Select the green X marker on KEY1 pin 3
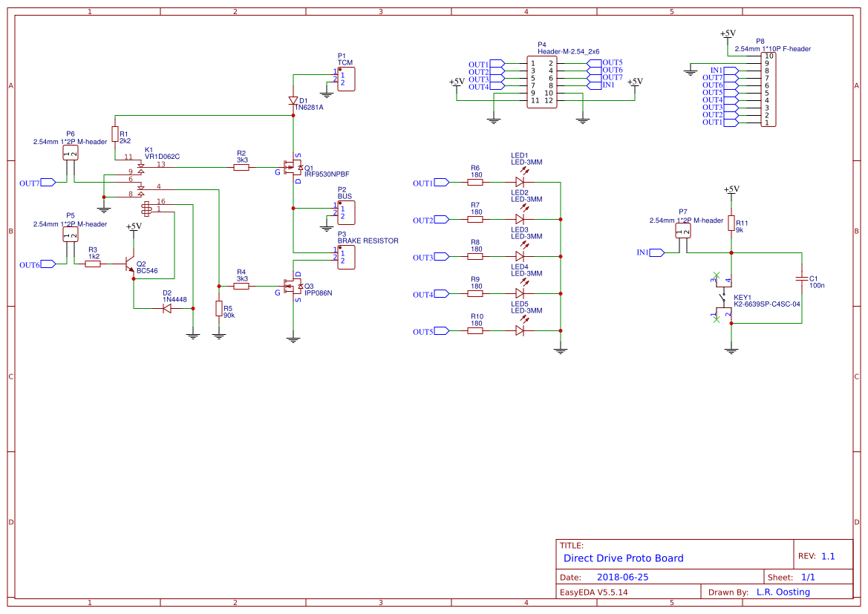 (717, 275)
